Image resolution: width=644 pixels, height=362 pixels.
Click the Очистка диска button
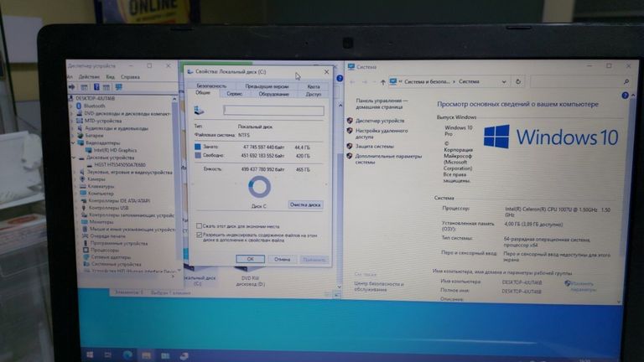[305, 204]
